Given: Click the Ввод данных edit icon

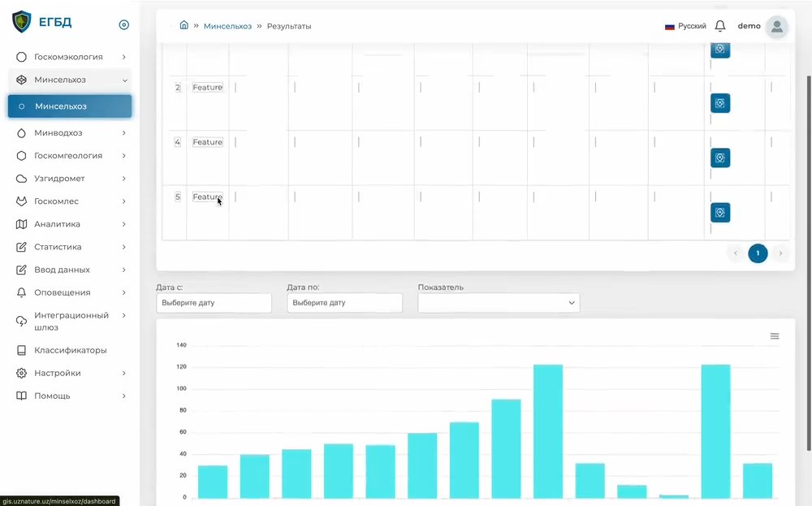Looking at the screenshot, I should 21,270.
